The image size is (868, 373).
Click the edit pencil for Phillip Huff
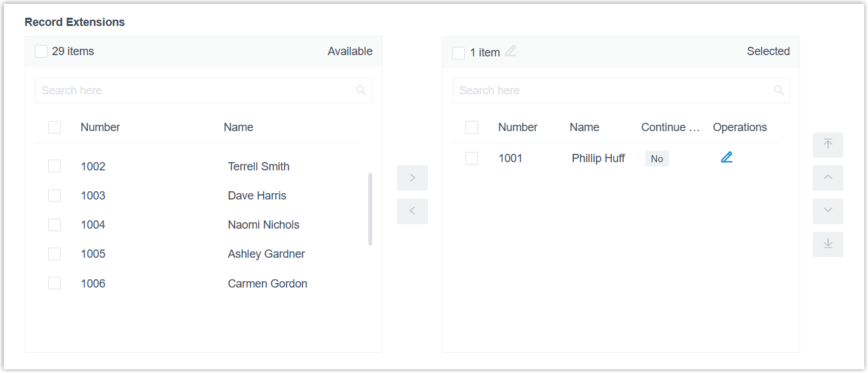727,158
